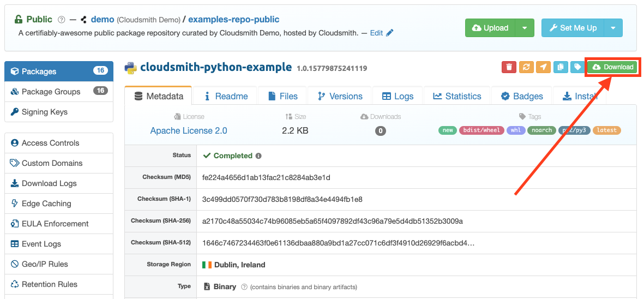The height and width of the screenshot is (299, 644).
Task: Open Geo/IP Rules in the sidebar
Action: pyautogui.click(x=59, y=264)
